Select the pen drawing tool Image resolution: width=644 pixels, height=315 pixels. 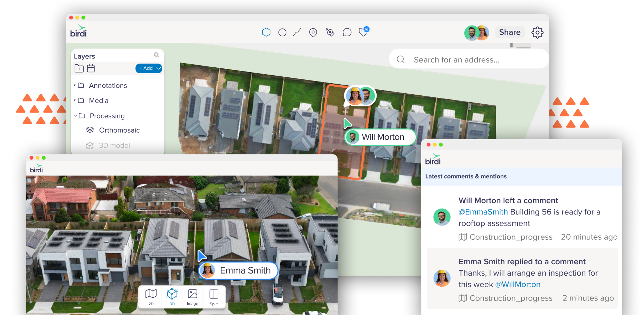(330, 32)
